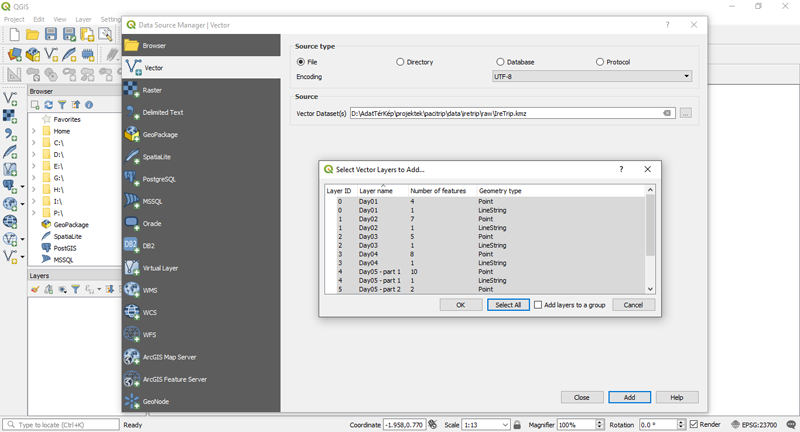Screen dimensions: 800x432
Task: Select File source type radio
Action: (x=301, y=62)
